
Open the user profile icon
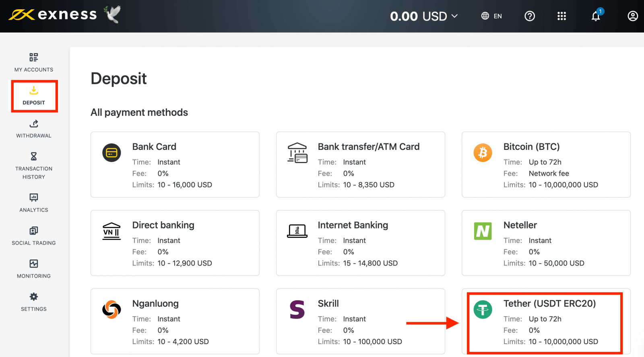coord(632,16)
